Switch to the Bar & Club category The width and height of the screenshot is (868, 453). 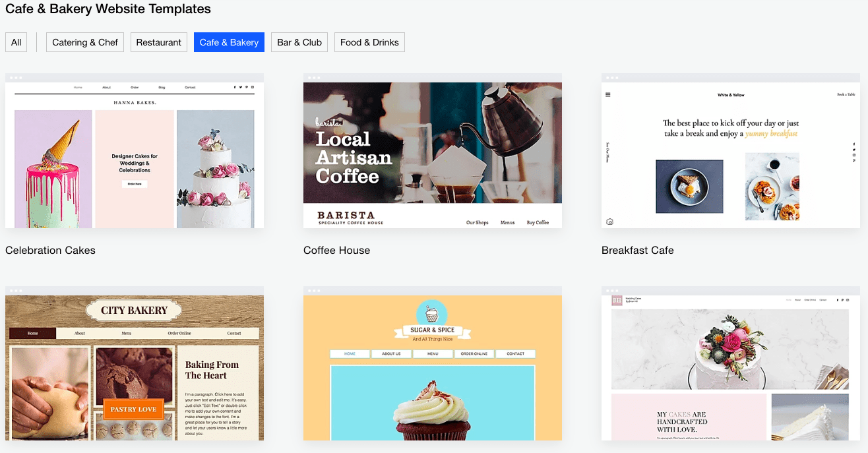click(299, 42)
